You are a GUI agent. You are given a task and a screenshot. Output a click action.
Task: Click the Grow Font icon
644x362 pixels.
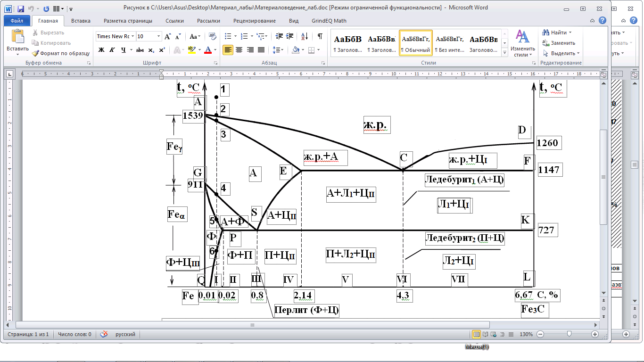(167, 36)
